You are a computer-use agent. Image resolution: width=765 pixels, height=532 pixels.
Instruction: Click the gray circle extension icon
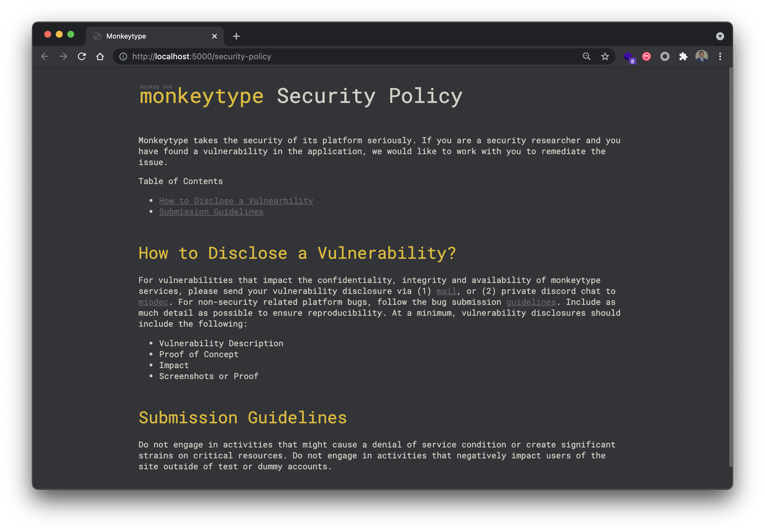click(x=665, y=56)
